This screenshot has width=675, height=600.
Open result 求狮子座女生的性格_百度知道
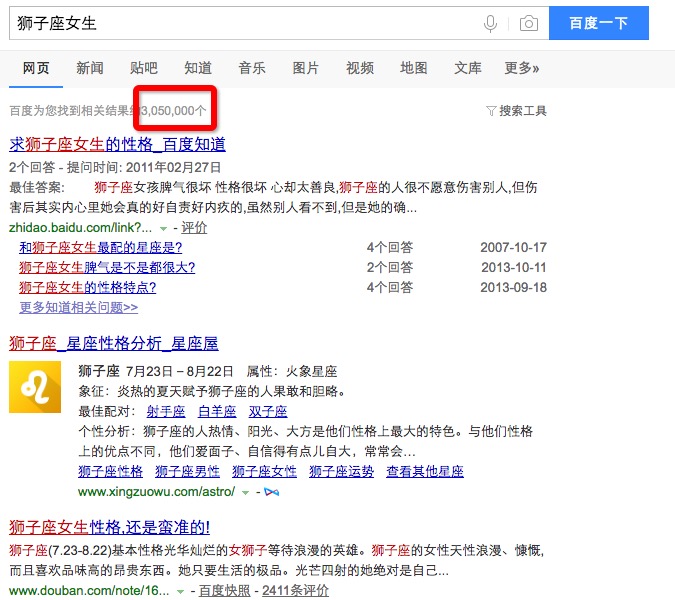[x=118, y=145]
